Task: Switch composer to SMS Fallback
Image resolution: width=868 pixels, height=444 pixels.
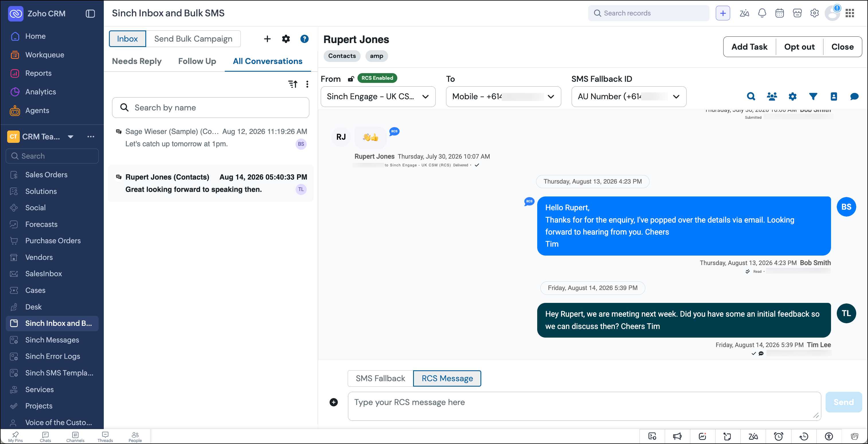Action: coord(380,378)
